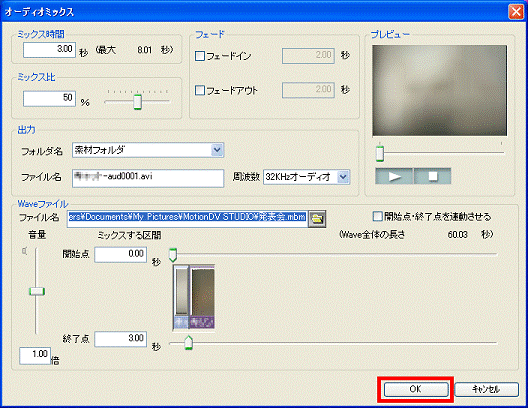Open the フォルダ名 dropdown
The height and width of the screenshot is (408, 528).
click(217, 150)
